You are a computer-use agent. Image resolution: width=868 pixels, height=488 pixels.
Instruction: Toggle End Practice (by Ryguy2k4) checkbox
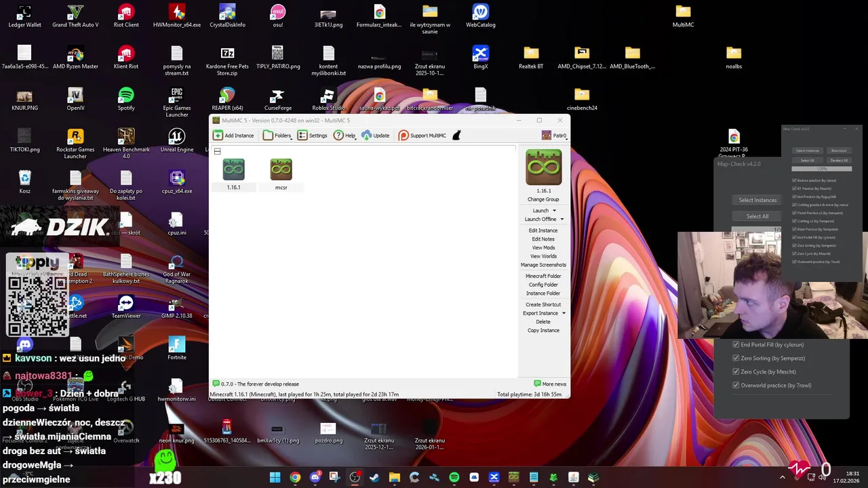pyautogui.click(x=794, y=197)
